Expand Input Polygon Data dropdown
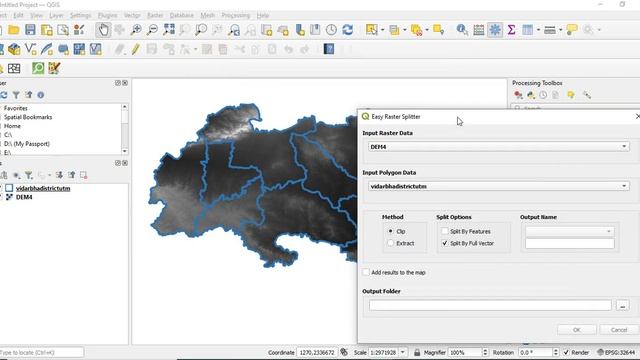Viewport: 640px width, 360px height. (x=498, y=186)
